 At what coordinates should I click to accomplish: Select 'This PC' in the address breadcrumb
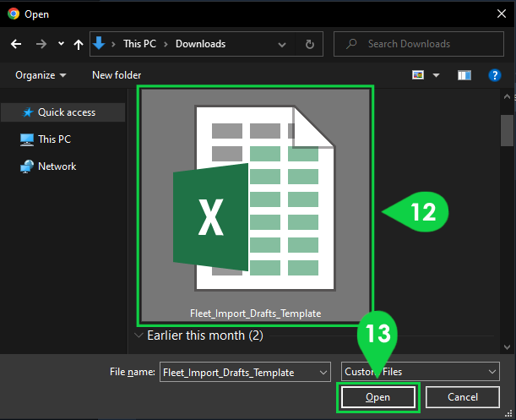pyautogui.click(x=139, y=44)
